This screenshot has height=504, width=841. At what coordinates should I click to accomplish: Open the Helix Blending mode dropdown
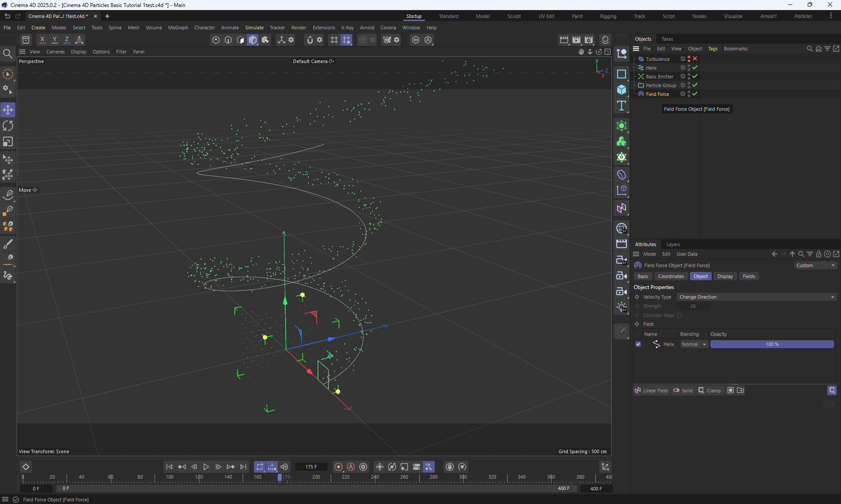(x=694, y=344)
